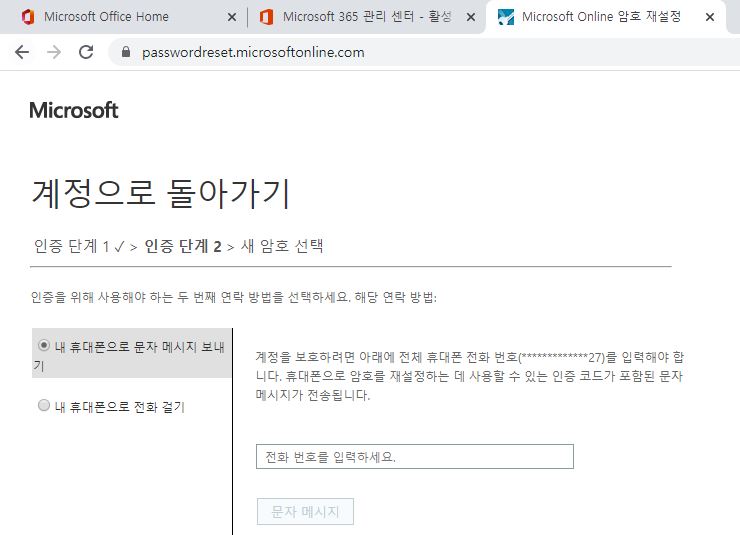
Task: Click the browser forward arrow
Action: pos(54,52)
